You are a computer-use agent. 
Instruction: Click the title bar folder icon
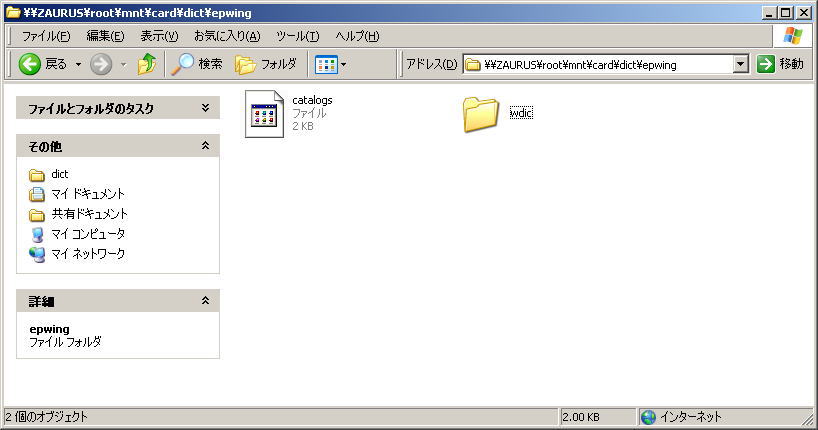click(x=13, y=12)
